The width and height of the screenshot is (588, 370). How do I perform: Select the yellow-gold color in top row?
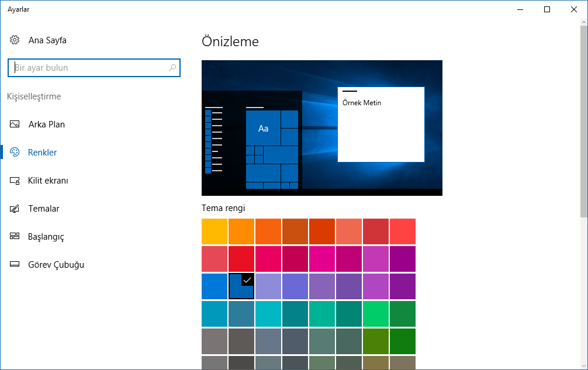pos(215,231)
